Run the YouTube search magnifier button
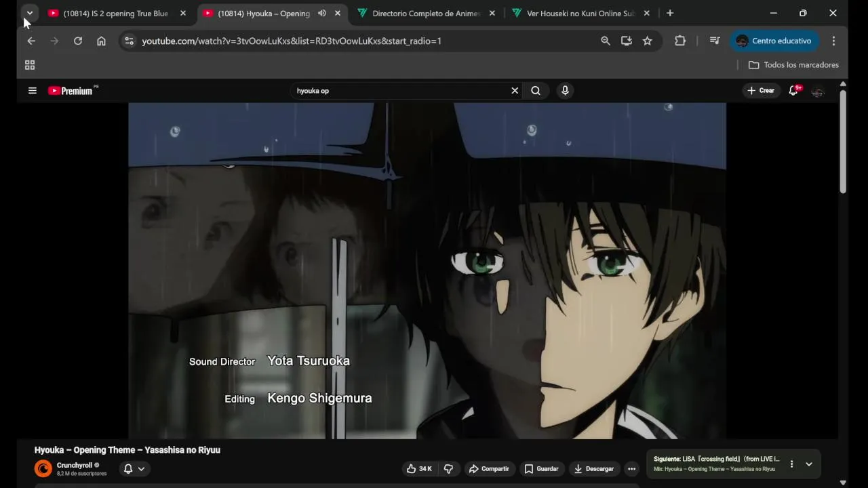 point(536,90)
